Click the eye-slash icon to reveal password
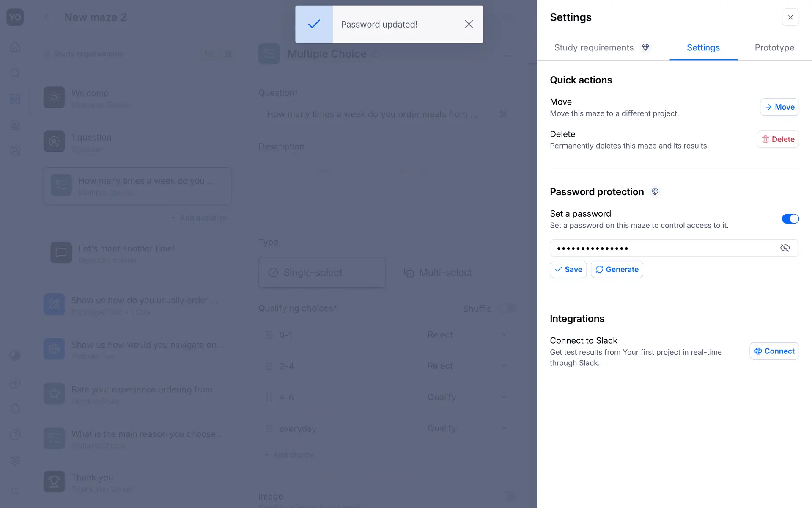Image resolution: width=812 pixels, height=508 pixels. 785,248
